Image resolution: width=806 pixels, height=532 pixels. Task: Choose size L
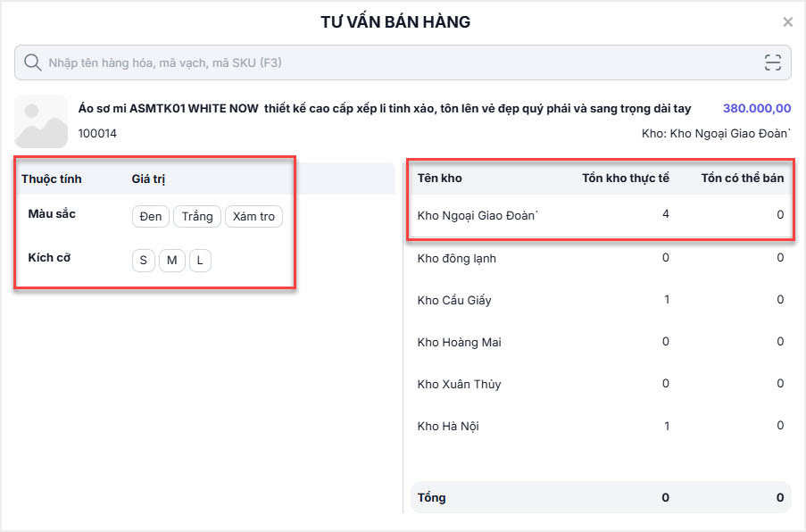pos(200,261)
